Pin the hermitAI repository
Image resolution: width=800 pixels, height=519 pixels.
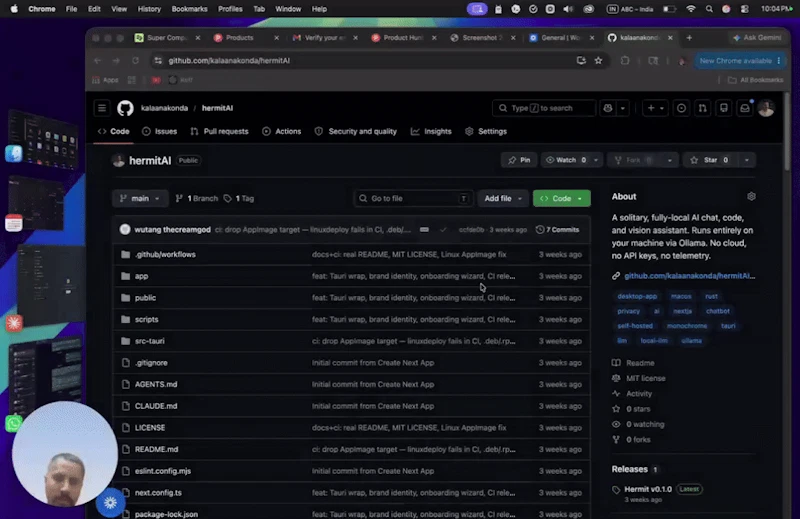click(x=519, y=160)
